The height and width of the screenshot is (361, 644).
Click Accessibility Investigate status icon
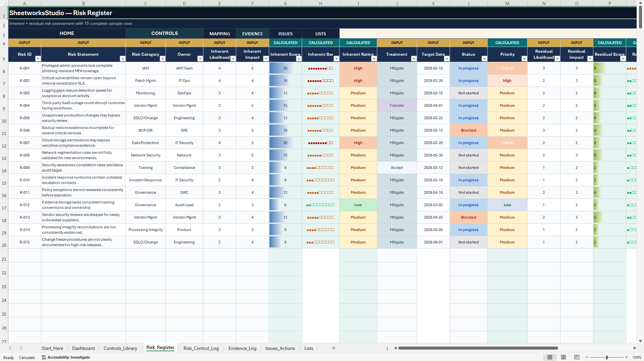pyautogui.click(x=44, y=357)
